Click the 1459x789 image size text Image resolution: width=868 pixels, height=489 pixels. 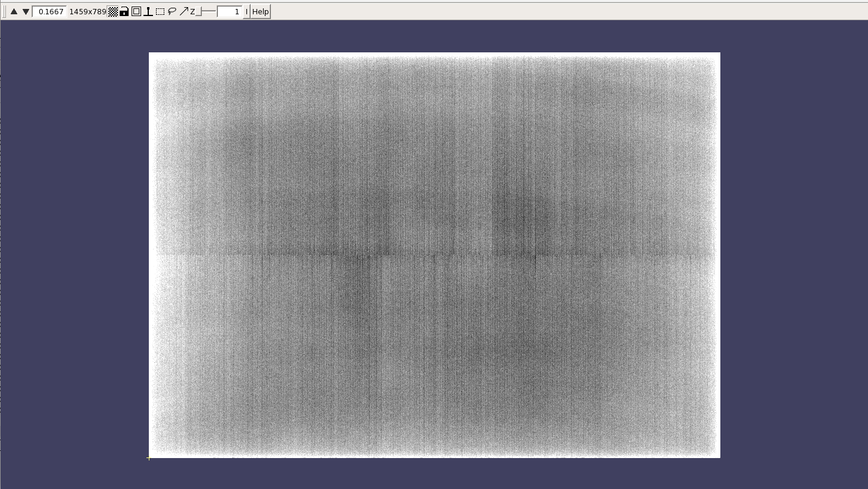point(88,11)
